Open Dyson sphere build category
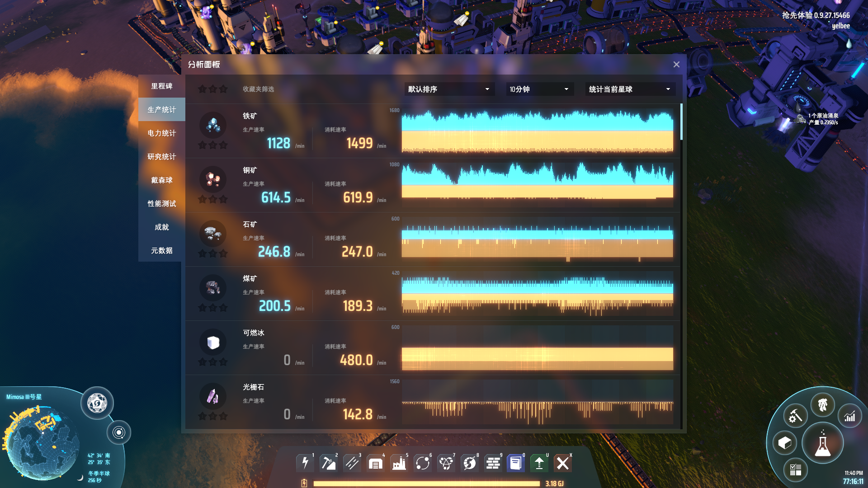Screen dimensions: 868x488 pos(470,463)
